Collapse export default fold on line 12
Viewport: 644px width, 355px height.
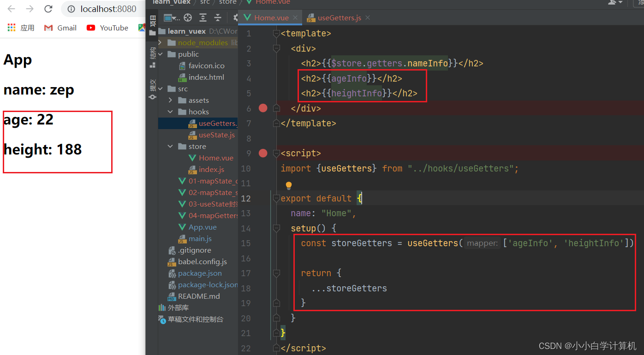[276, 198]
